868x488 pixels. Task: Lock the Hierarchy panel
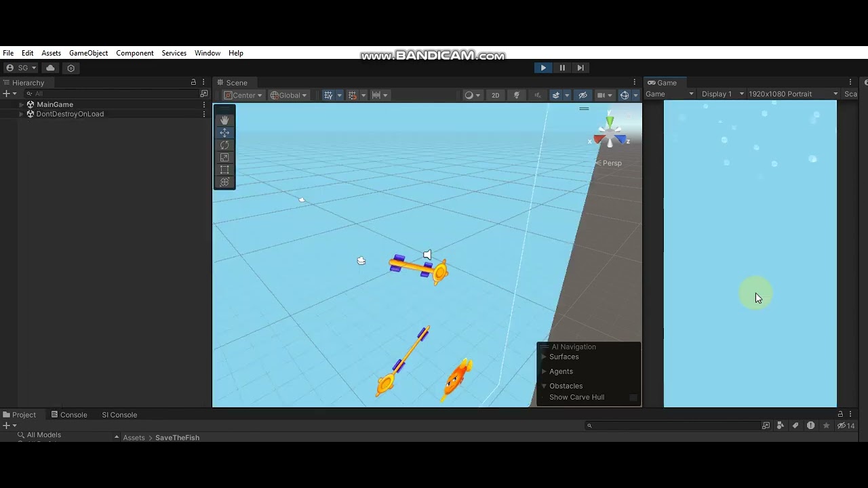[x=193, y=83]
